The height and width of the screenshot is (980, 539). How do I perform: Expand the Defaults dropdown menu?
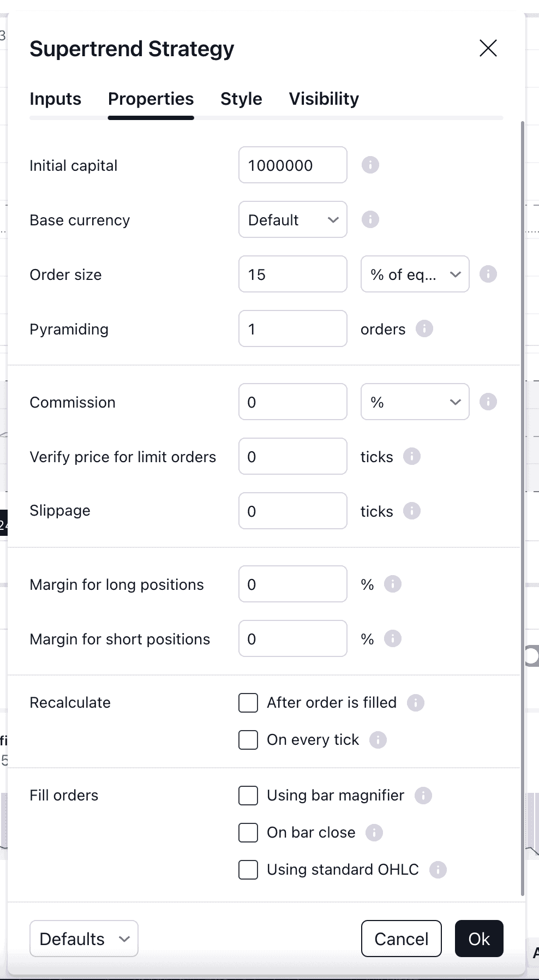[x=84, y=939]
